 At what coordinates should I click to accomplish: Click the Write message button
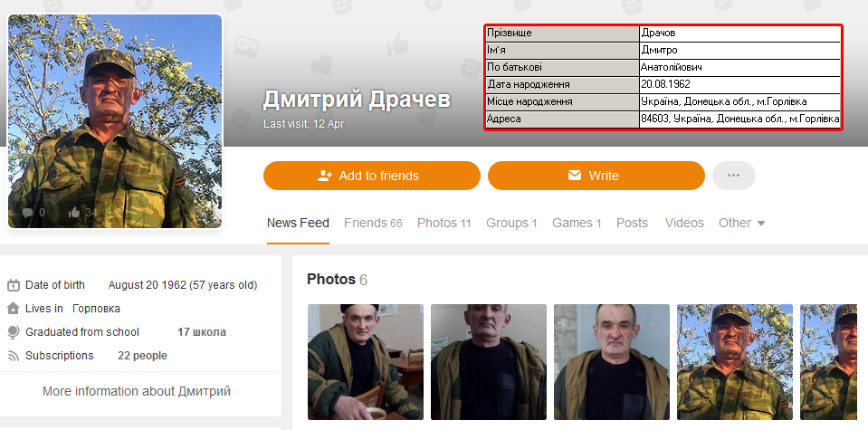(596, 176)
